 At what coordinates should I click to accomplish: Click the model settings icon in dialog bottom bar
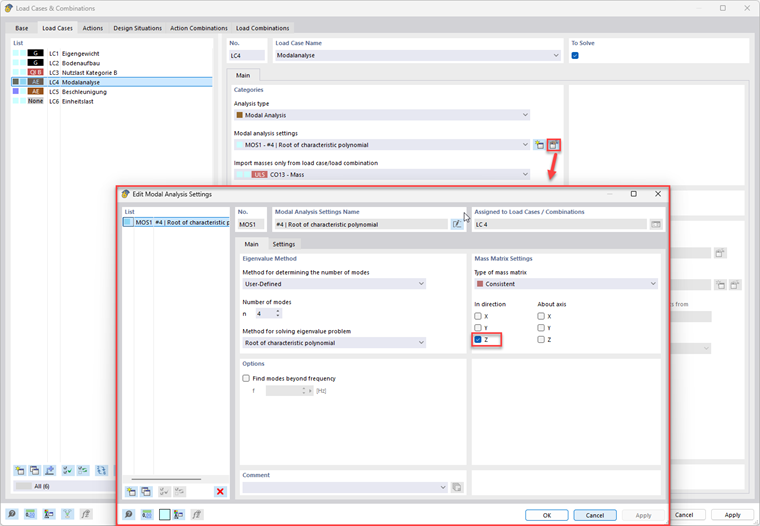tap(178, 514)
